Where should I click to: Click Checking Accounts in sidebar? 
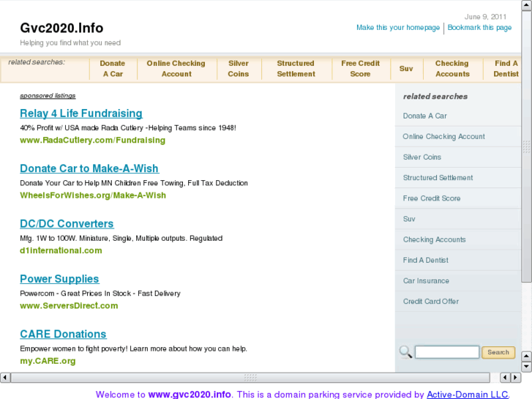coord(434,239)
